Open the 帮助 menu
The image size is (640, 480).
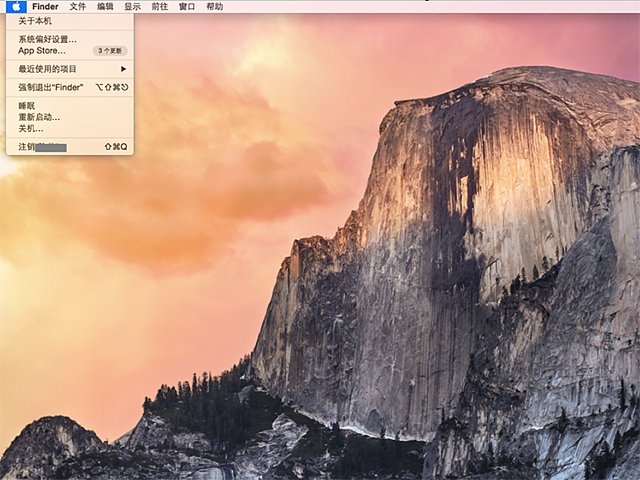point(215,7)
